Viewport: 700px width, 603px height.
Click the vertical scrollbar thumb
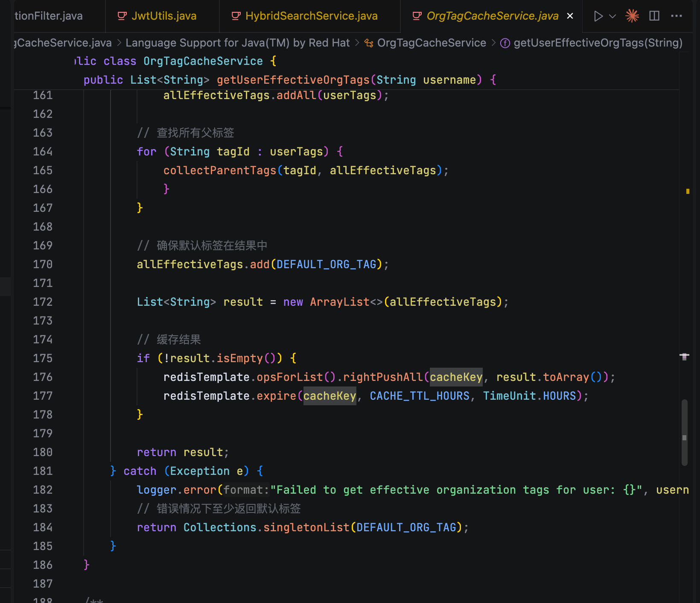tap(684, 431)
